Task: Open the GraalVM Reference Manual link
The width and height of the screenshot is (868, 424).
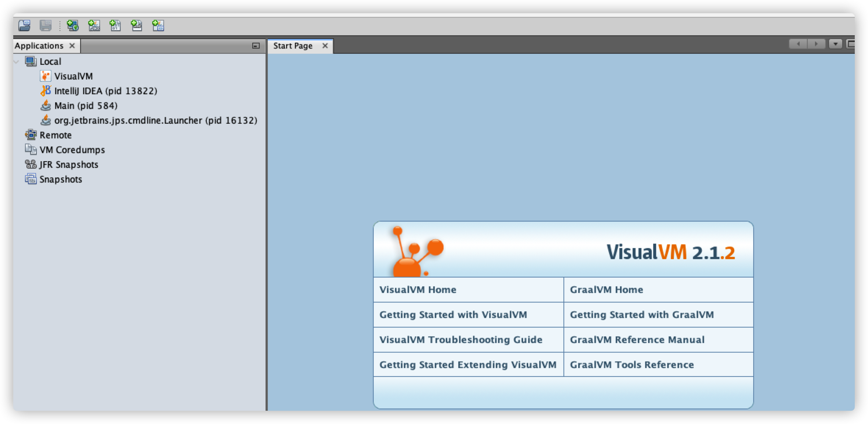Action: [x=637, y=340]
